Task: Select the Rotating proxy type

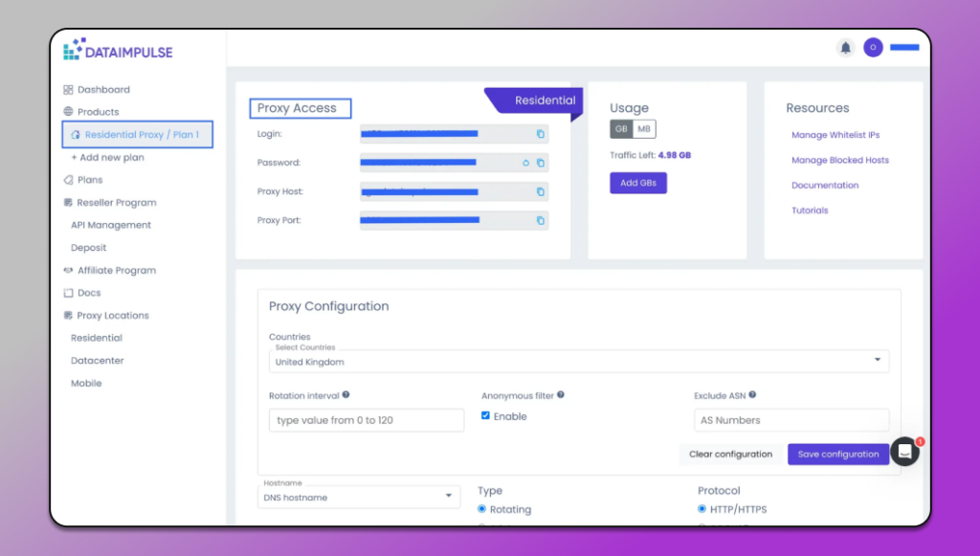Action: 480,509
